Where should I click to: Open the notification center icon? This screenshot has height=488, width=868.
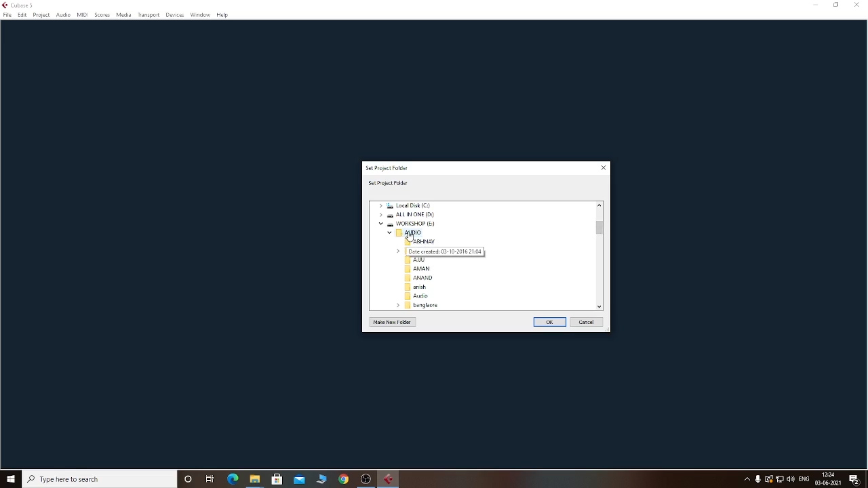pyautogui.click(x=854, y=479)
